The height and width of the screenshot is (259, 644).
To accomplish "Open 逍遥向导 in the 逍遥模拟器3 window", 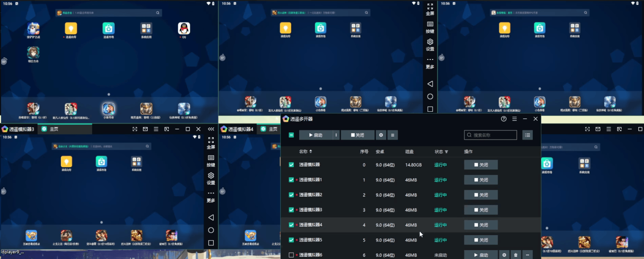I will [x=66, y=163].
